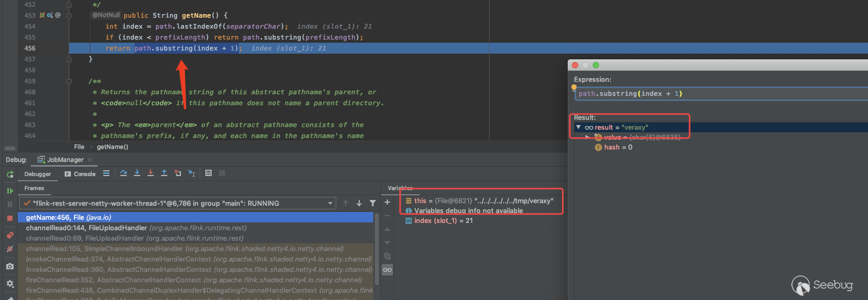Close the JobManager debug tab

point(90,160)
